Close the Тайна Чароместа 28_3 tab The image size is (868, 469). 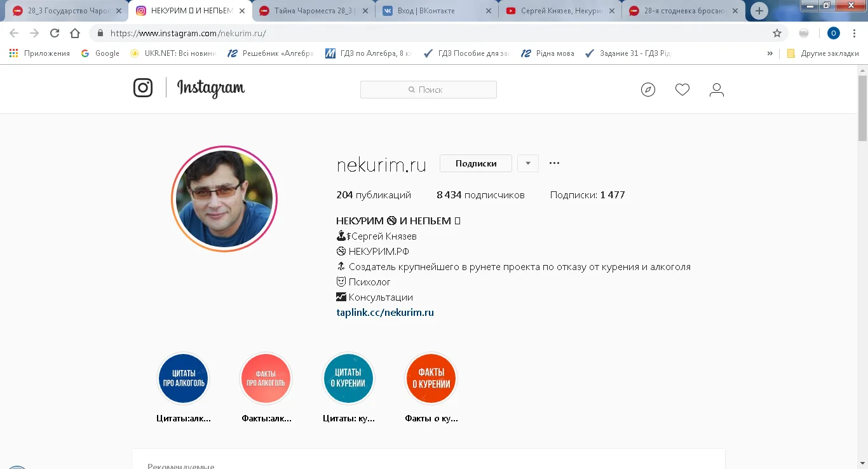[x=365, y=11]
